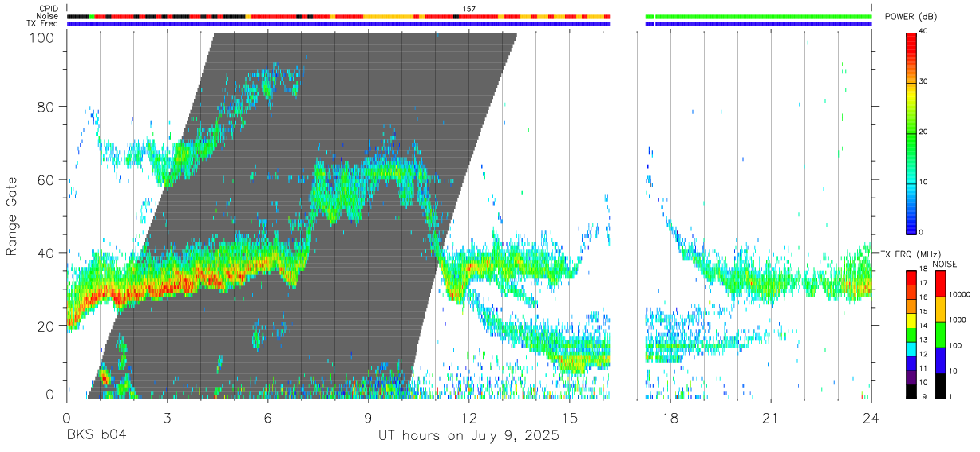
Task: Click the "POWER (dB)" legend title
Action: click(910, 17)
